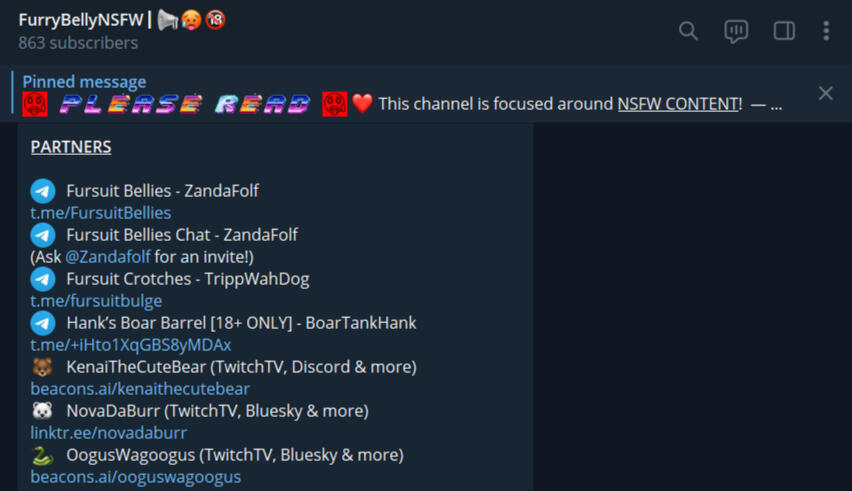Open the t.me/fursuitbulge link
Image resolution: width=852 pixels, height=491 pixels.
point(96,301)
